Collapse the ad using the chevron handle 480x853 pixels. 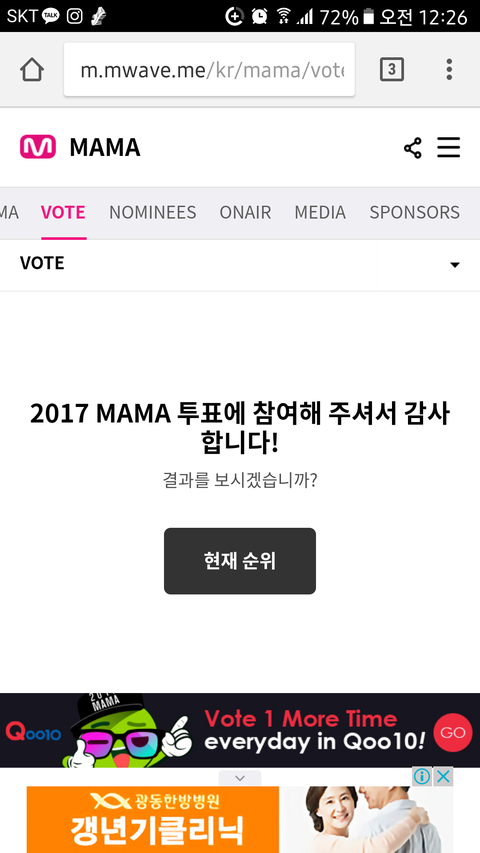click(x=240, y=778)
